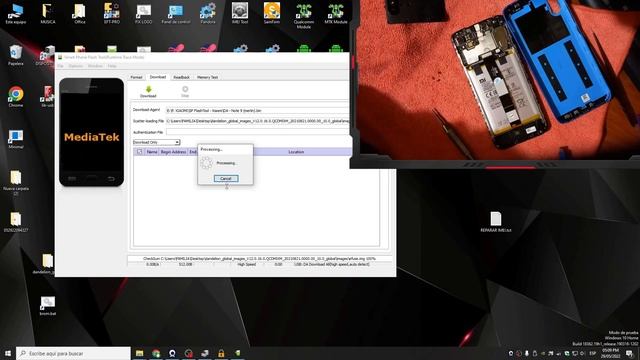Image resolution: width=640 pixels, height=360 pixels.
Task: Launch the EFT-PRO desktop shortcut
Action: point(111,13)
